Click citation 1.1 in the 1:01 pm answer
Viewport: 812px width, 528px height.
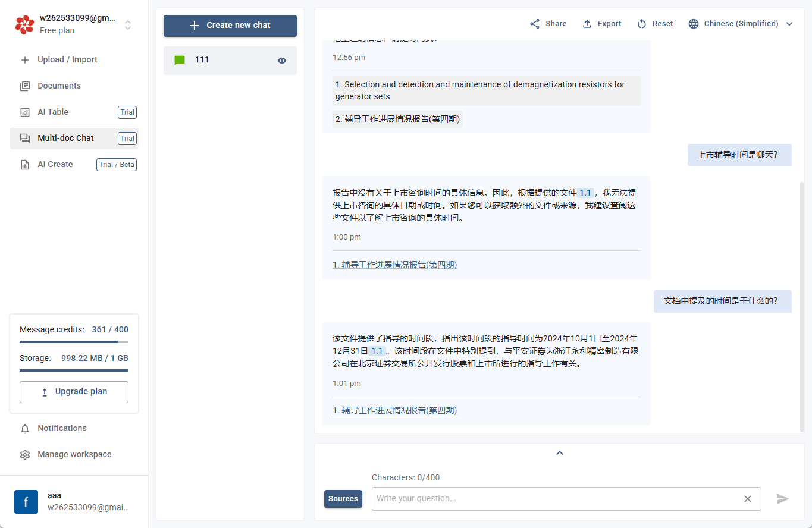click(377, 351)
